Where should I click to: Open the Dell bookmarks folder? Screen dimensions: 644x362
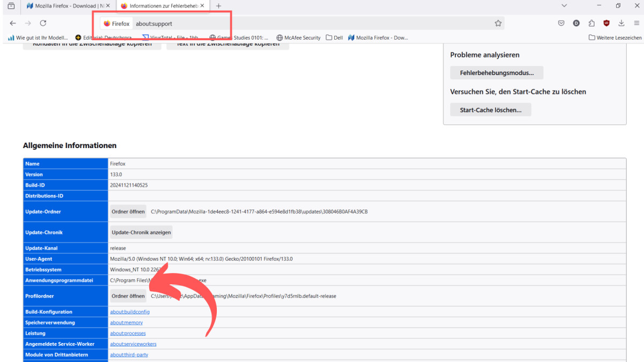pos(334,38)
